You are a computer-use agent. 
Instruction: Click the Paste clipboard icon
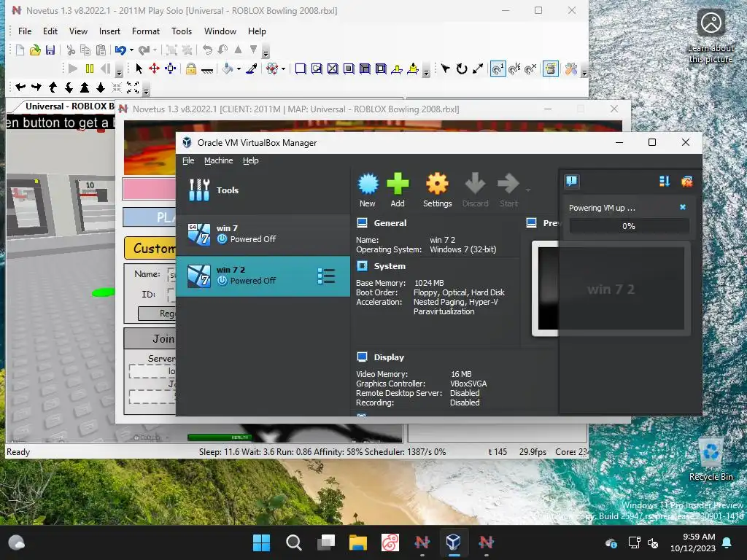tap(101, 50)
